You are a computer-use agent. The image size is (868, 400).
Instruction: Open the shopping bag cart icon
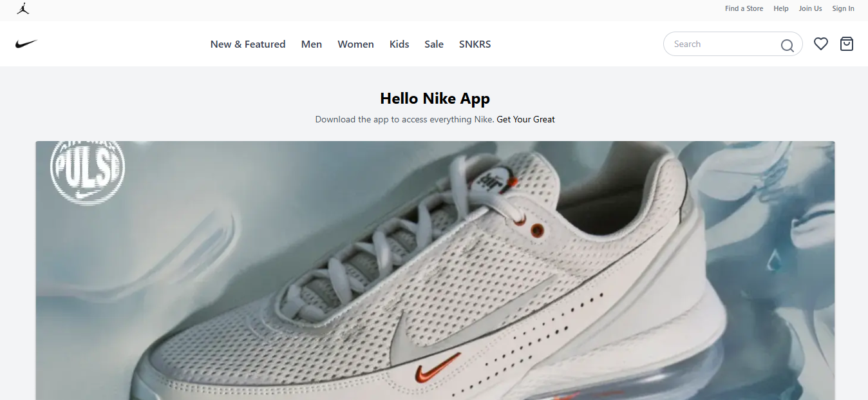point(846,44)
